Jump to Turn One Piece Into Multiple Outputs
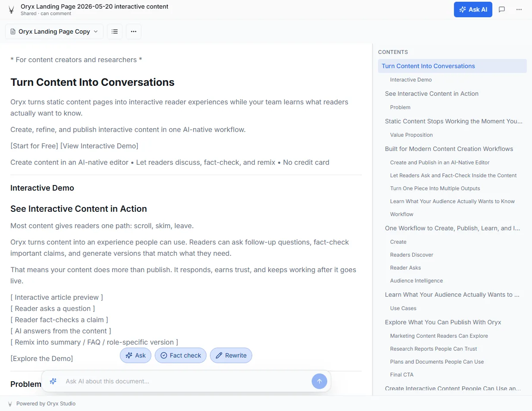Viewport: 532px width, 411px height. click(x=435, y=188)
